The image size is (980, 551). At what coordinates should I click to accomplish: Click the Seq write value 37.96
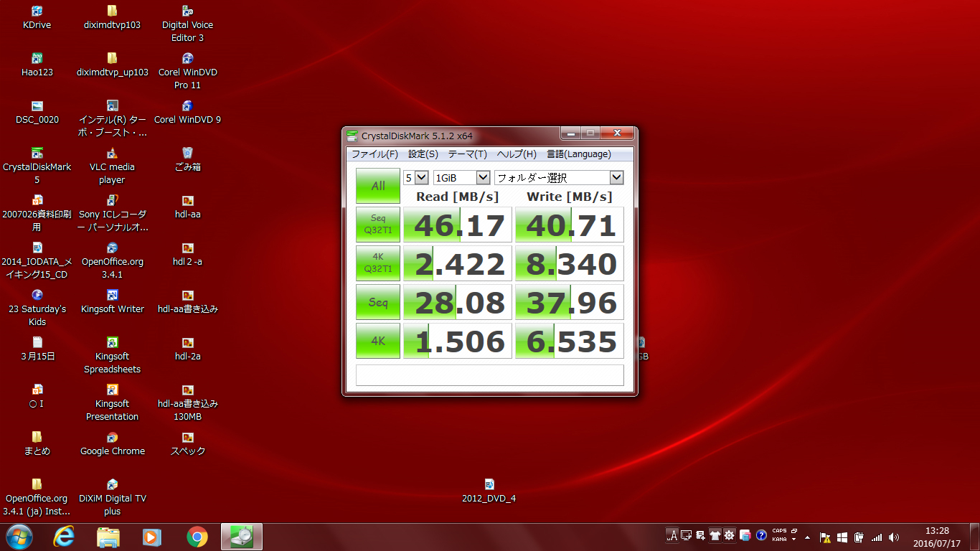(570, 302)
